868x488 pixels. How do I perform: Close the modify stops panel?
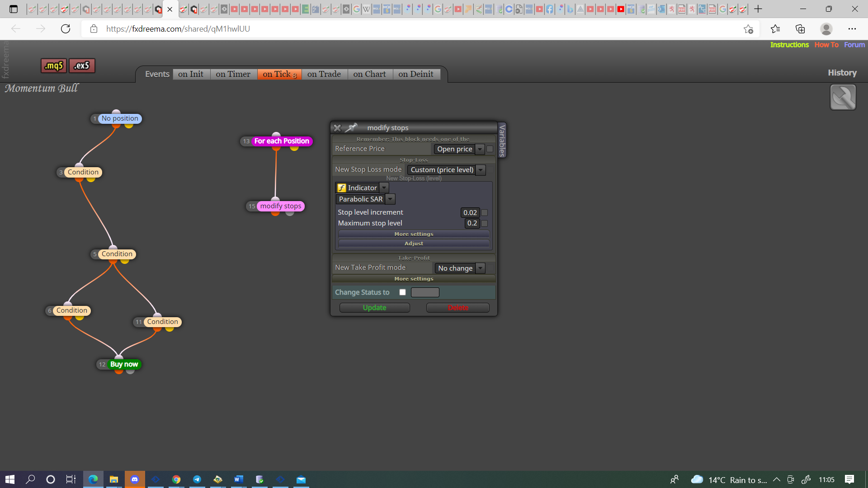point(337,128)
